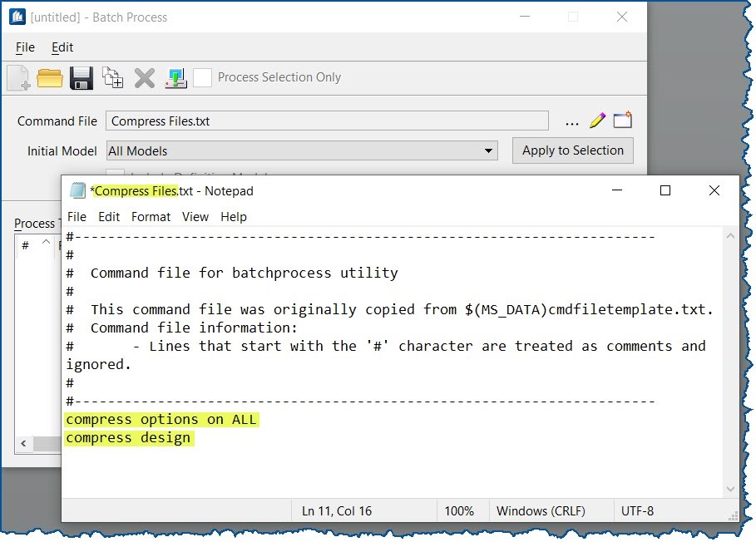Minimize the Notepad window
This screenshot has width=756, height=542.
click(616, 190)
